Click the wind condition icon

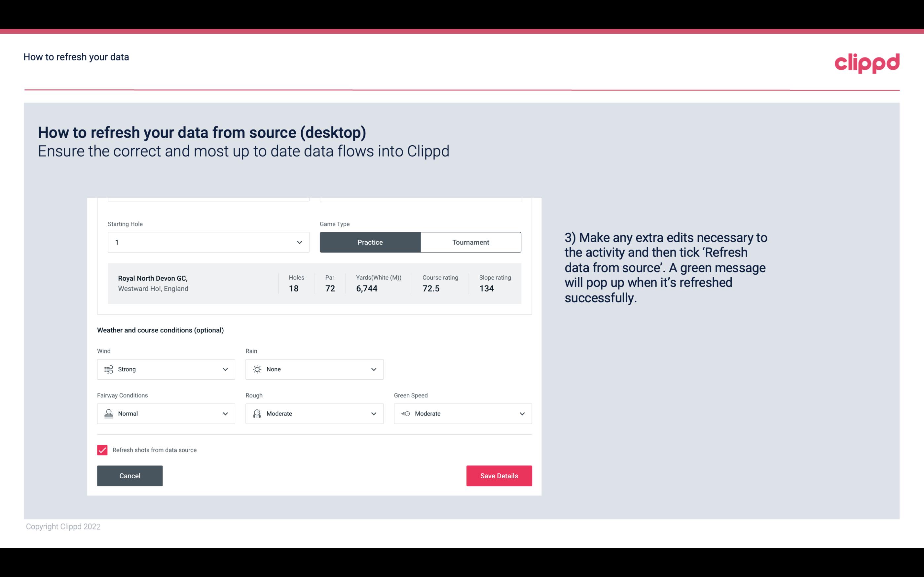(108, 369)
